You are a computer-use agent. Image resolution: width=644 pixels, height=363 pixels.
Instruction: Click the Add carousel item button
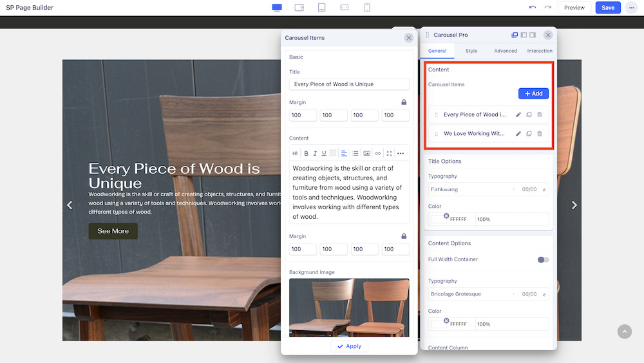pos(533,93)
